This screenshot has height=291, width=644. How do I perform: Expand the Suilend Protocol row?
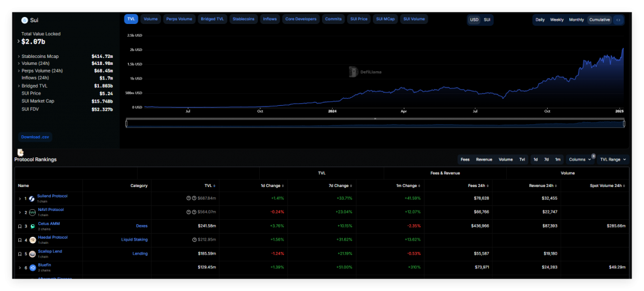(x=19, y=199)
